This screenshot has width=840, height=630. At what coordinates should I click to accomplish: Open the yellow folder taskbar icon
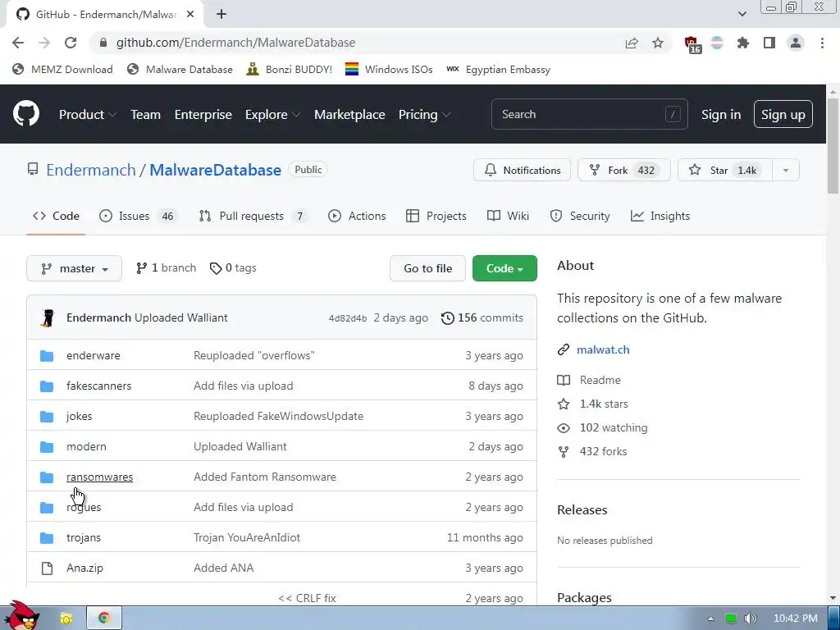click(x=66, y=619)
